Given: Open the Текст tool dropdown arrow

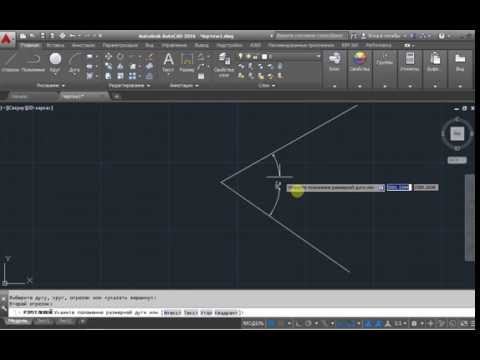Looking at the screenshot, I should (168, 75).
